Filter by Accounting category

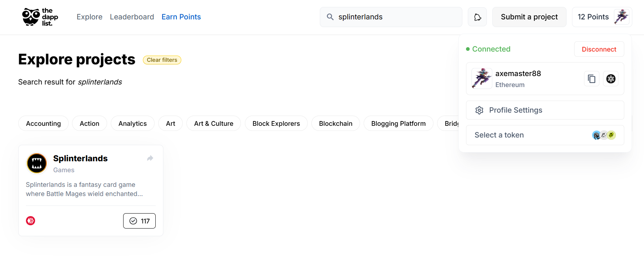43,124
